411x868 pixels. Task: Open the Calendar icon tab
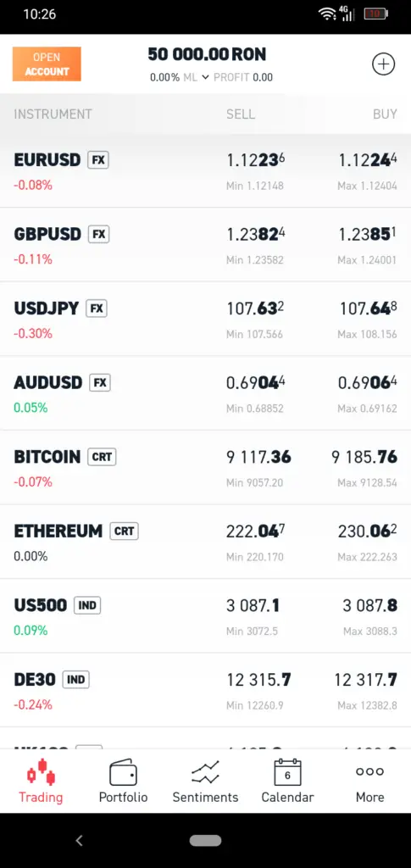[x=287, y=772]
